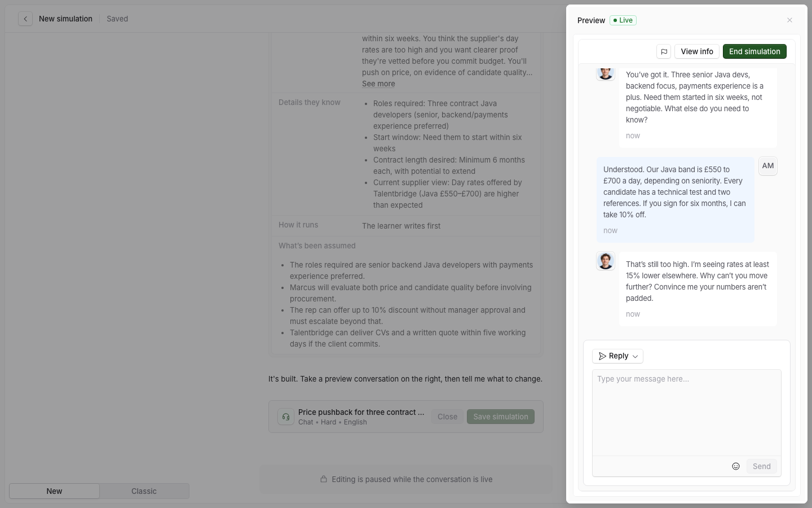Click the 'Preview' panel heading
The image size is (812, 508).
click(591, 20)
